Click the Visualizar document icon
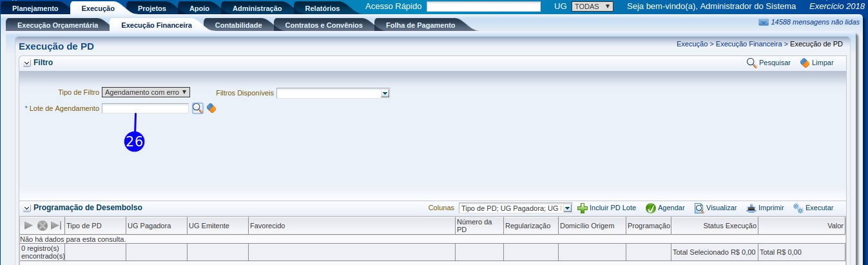This screenshot has height=265, width=868. [x=699, y=208]
